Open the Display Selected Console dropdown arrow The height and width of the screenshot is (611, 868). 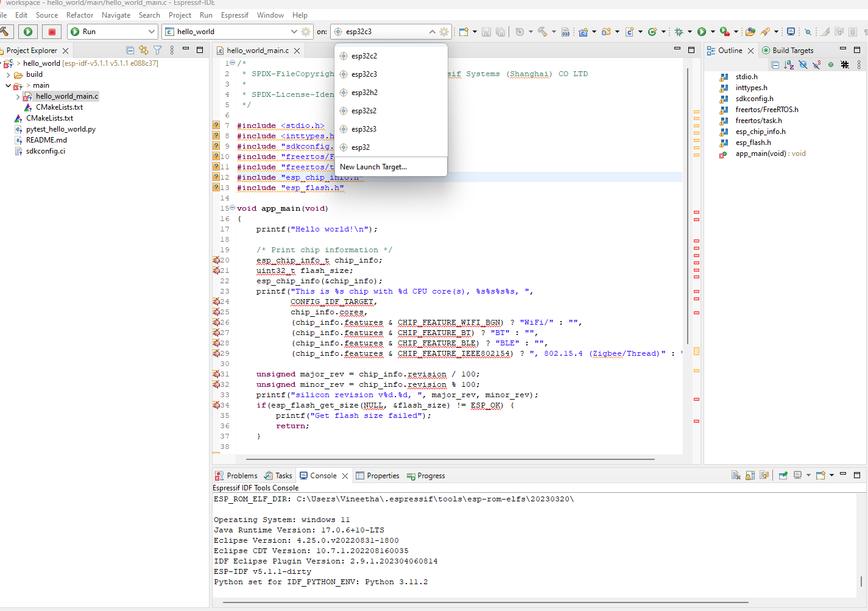808,475
